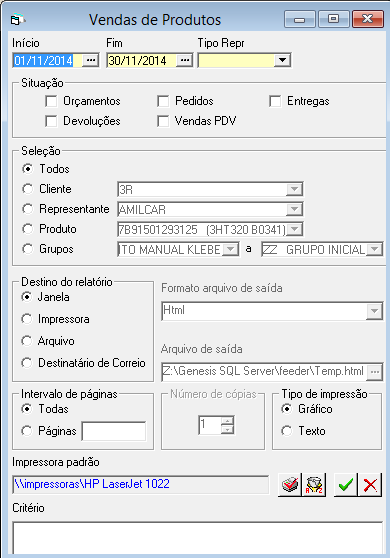The width and height of the screenshot is (390, 558).
Task: Cancel with the red X button
Action: pos(370,484)
